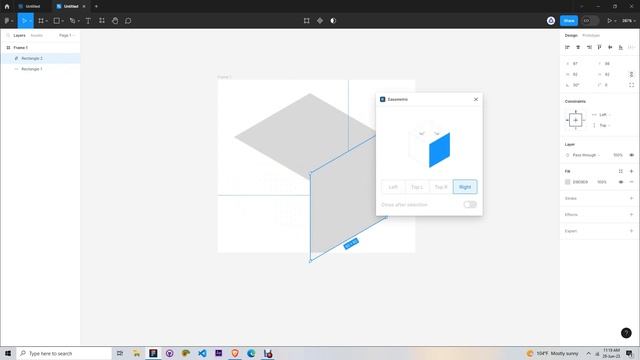Click the fill color swatch
The image size is (640, 360).
pyautogui.click(x=567, y=182)
